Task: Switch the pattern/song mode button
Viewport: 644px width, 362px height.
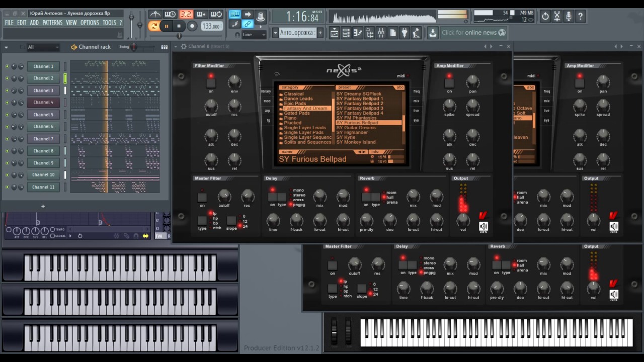Action: pyautogui.click(x=154, y=26)
